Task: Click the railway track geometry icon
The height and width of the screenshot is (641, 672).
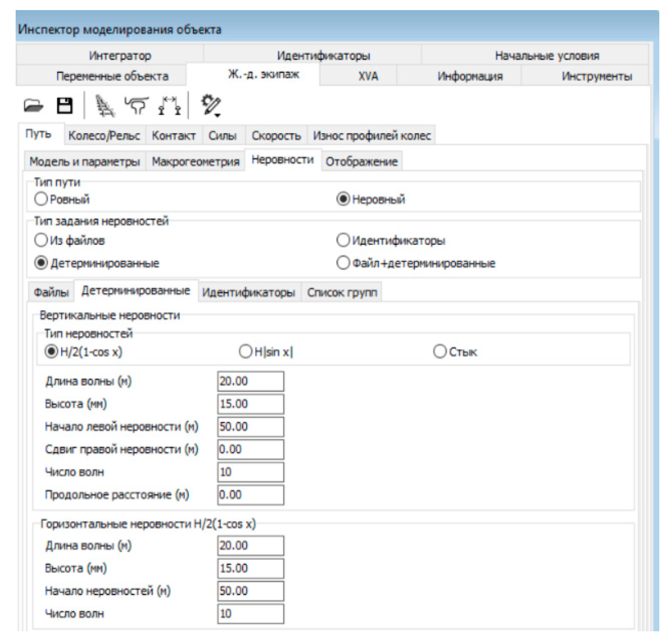Action: point(104,106)
